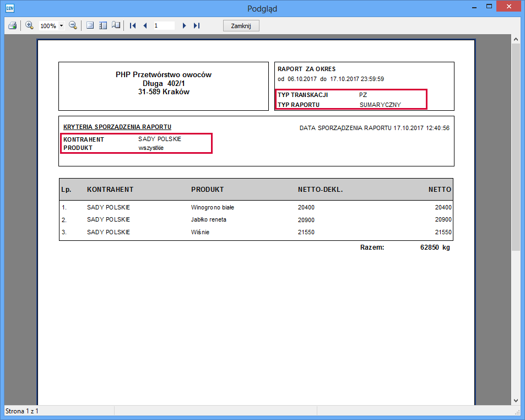Minimize the Podgląd window
The width and height of the screenshot is (525, 420).
pos(473,7)
